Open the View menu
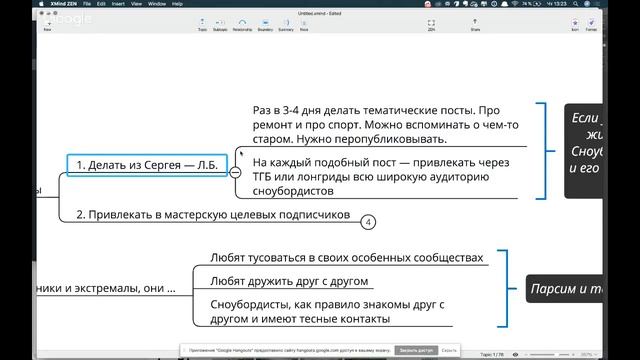 pos(136,4)
